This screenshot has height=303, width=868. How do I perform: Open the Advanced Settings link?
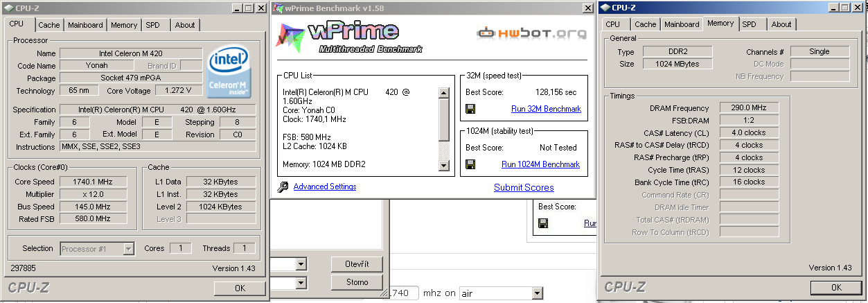[325, 187]
